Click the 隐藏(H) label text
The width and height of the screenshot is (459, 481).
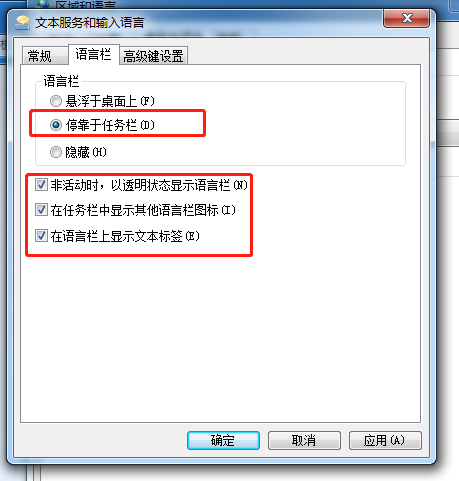tap(86, 152)
